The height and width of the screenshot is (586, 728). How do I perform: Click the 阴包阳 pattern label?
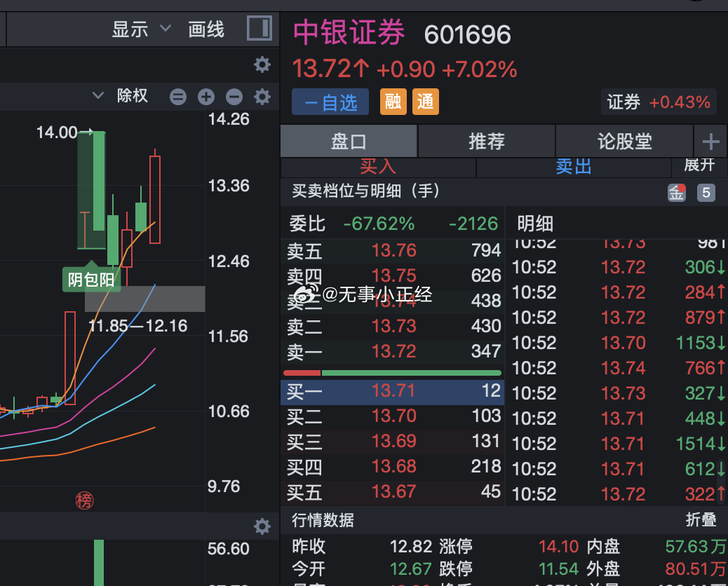pos(91,280)
